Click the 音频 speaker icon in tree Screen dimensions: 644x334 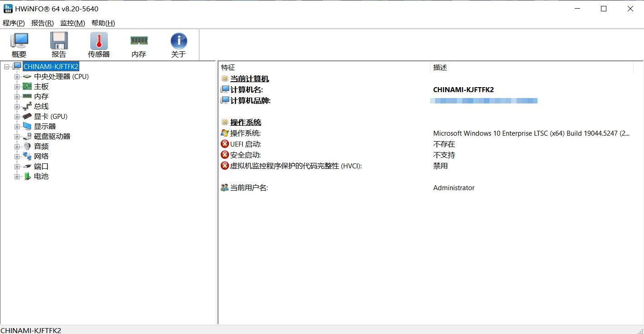pos(27,147)
